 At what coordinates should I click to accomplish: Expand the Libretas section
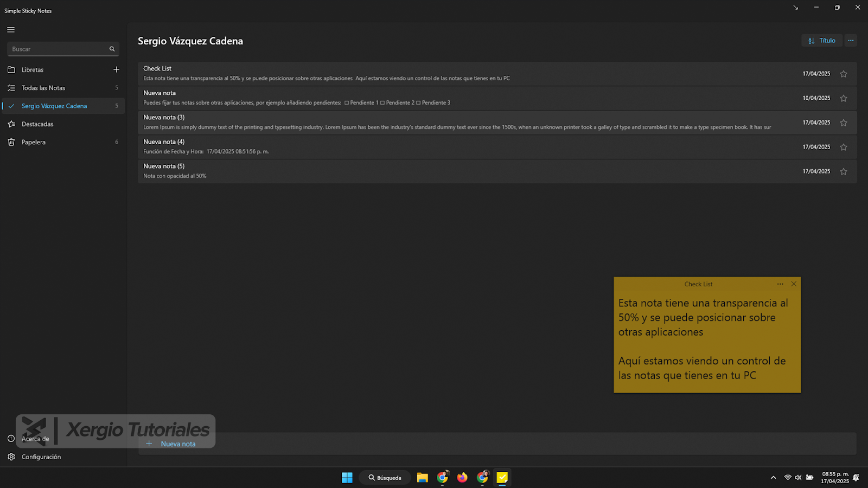coord(33,70)
